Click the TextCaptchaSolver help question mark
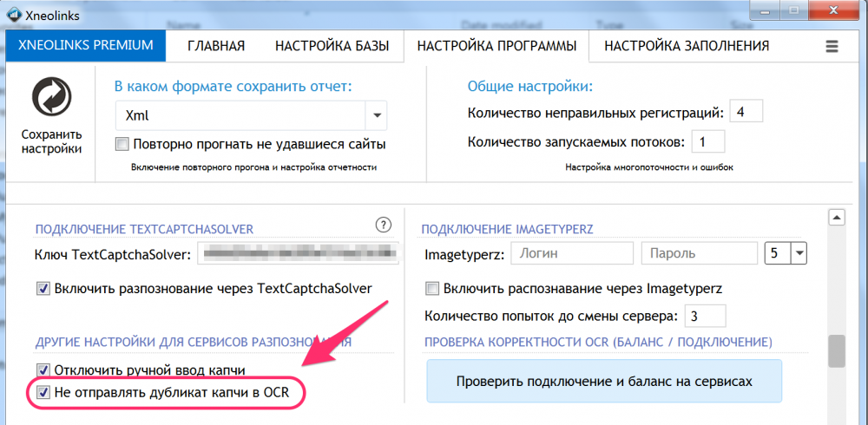 point(383,225)
